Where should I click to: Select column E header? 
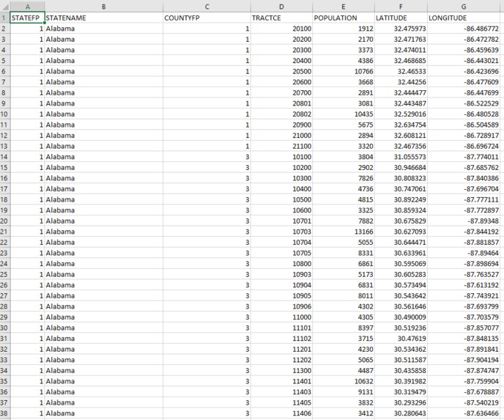344,7
